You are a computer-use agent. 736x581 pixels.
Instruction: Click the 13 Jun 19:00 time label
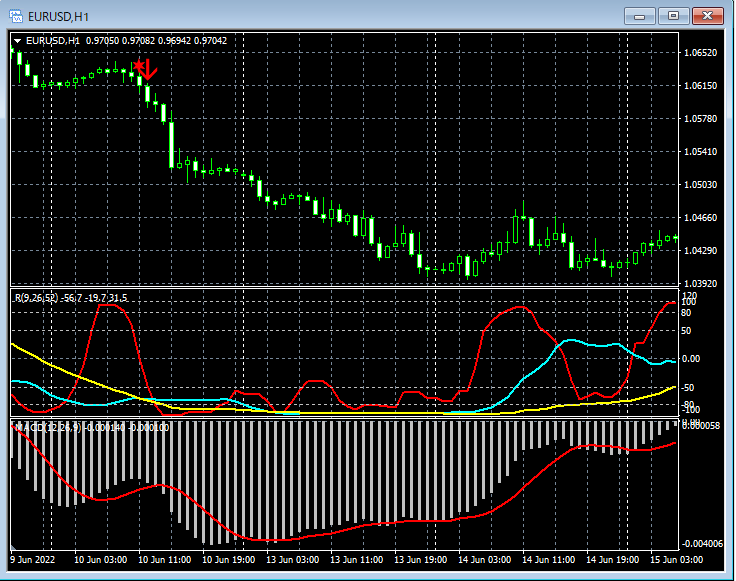click(421, 559)
